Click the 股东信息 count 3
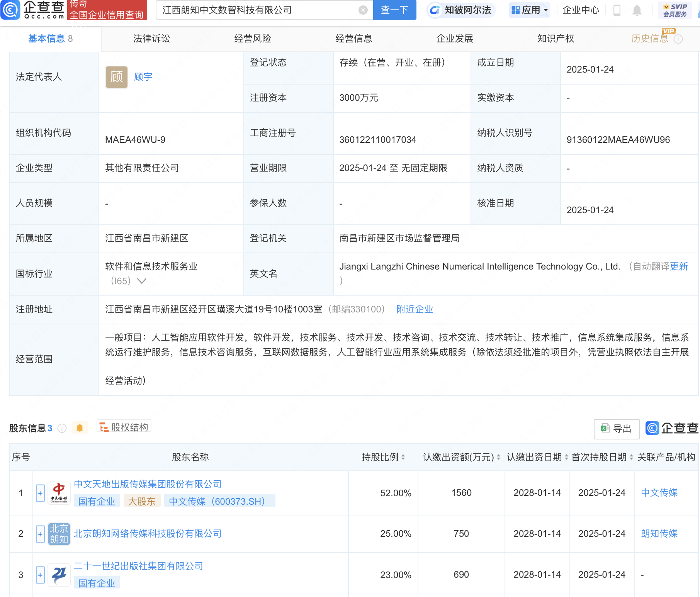The height and width of the screenshot is (597, 700). tap(50, 428)
